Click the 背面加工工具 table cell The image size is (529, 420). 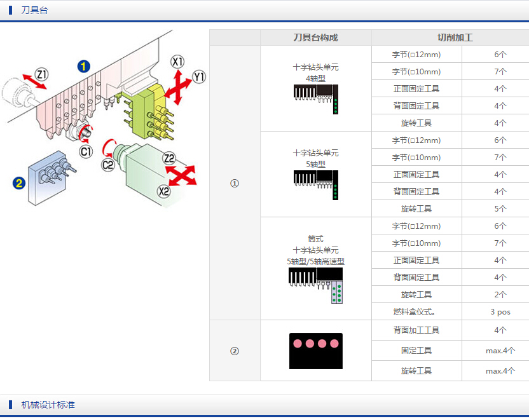416,330
